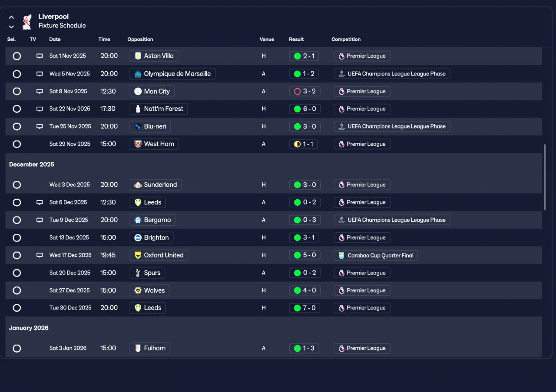Select the Olympique de Marseille fixture radio button
The width and height of the screenshot is (556, 392).
[17, 74]
